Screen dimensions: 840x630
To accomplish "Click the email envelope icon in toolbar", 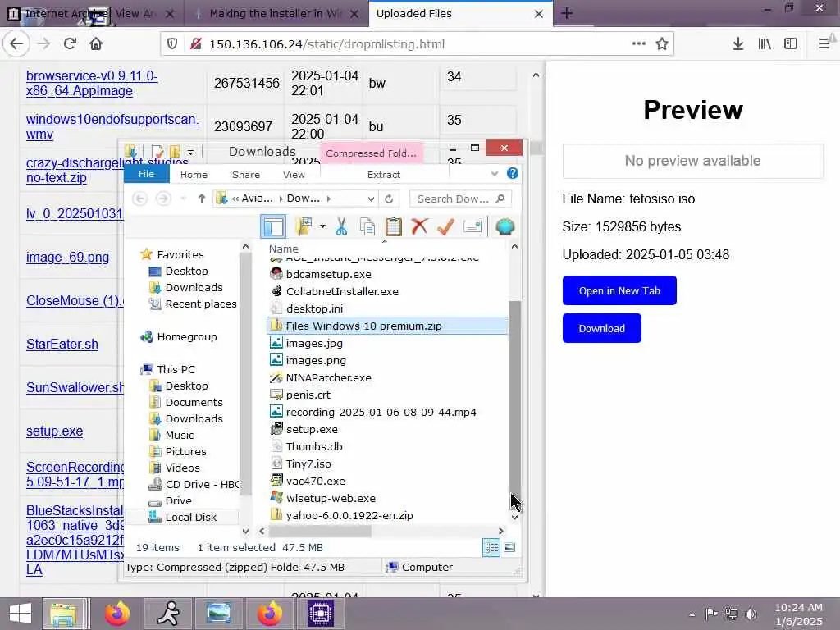I will (x=472, y=226).
